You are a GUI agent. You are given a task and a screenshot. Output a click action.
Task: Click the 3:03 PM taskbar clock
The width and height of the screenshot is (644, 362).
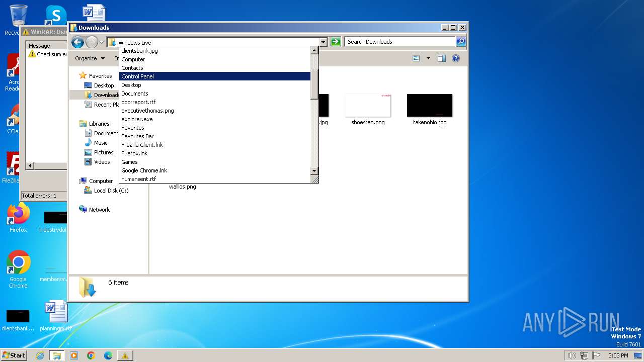pos(618,355)
